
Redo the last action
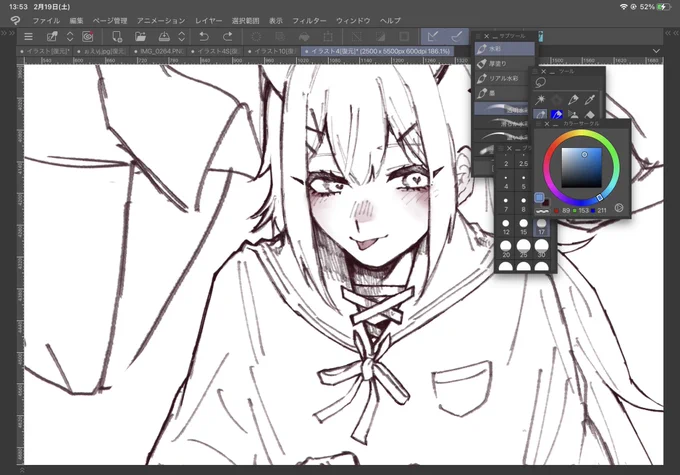pos(227,37)
